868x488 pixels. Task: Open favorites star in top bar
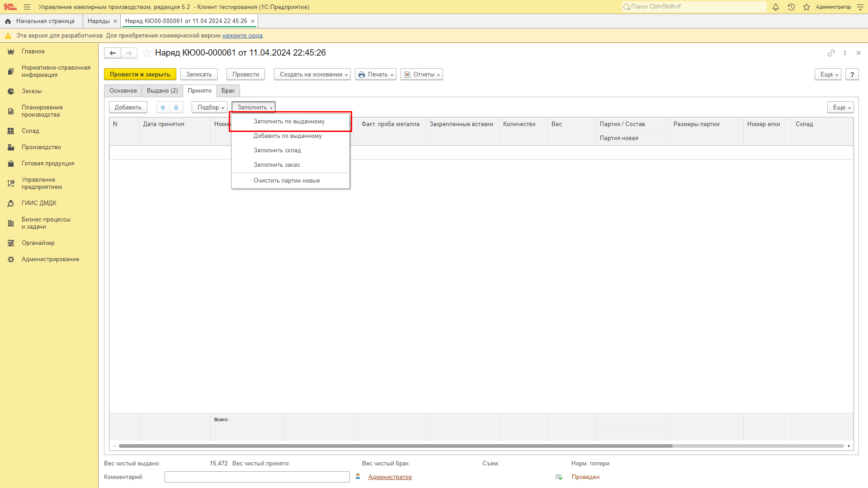[x=807, y=7]
